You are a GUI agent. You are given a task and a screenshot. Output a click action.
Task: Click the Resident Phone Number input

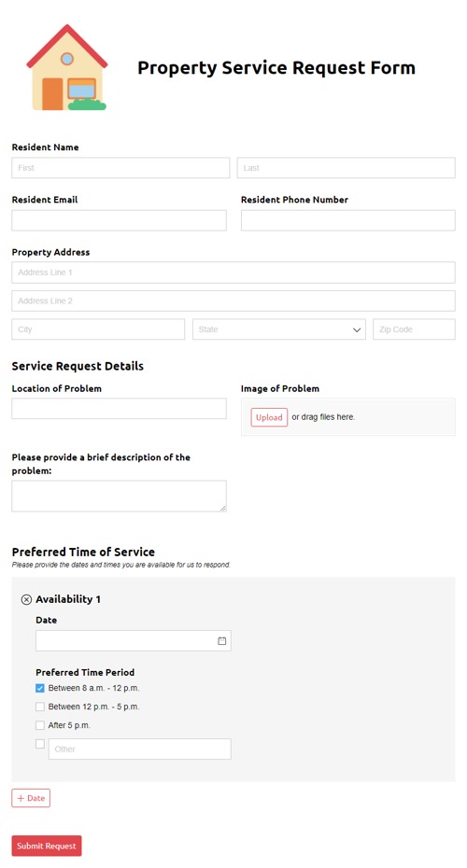[x=347, y=220]
